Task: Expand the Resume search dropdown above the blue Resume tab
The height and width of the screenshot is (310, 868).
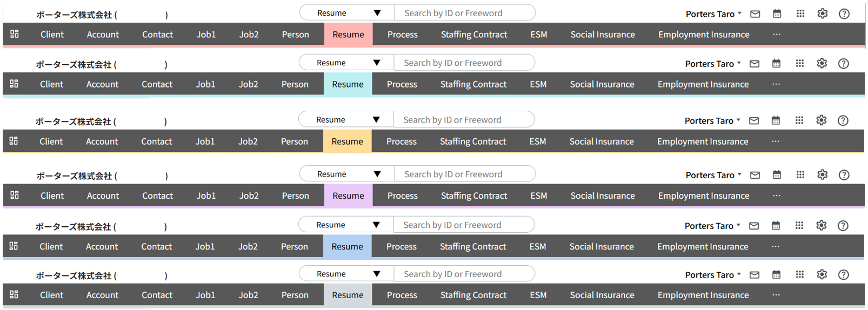Action: click(x=346, y=225)
